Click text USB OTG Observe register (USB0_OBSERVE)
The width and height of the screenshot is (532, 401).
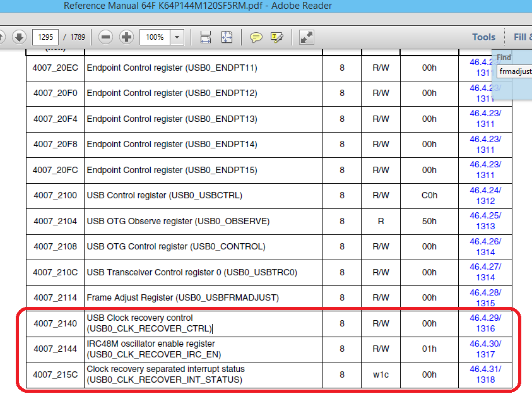point(178,222)
